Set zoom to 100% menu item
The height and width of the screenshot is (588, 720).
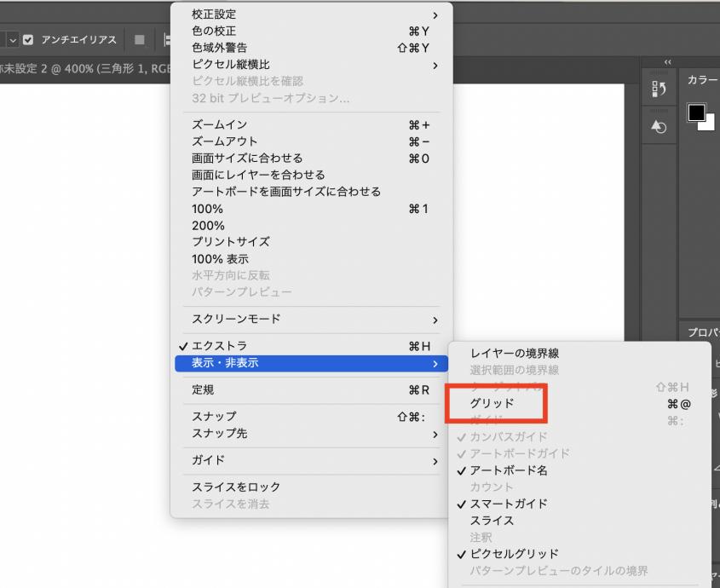311,209
